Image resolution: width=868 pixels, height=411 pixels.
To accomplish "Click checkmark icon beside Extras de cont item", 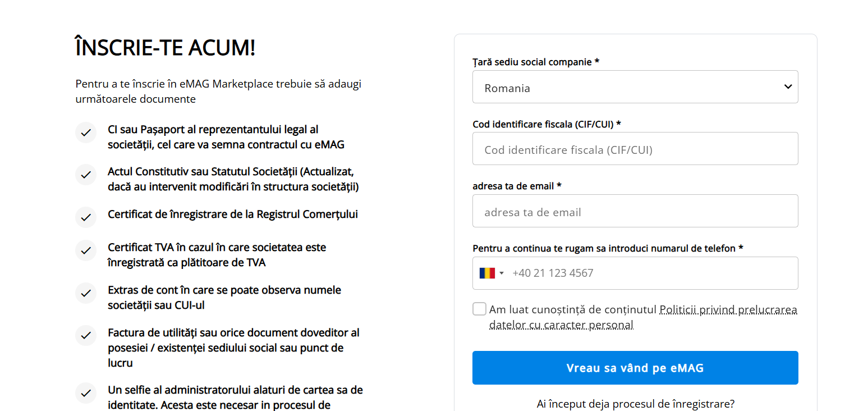I will [x=86, y=293].
